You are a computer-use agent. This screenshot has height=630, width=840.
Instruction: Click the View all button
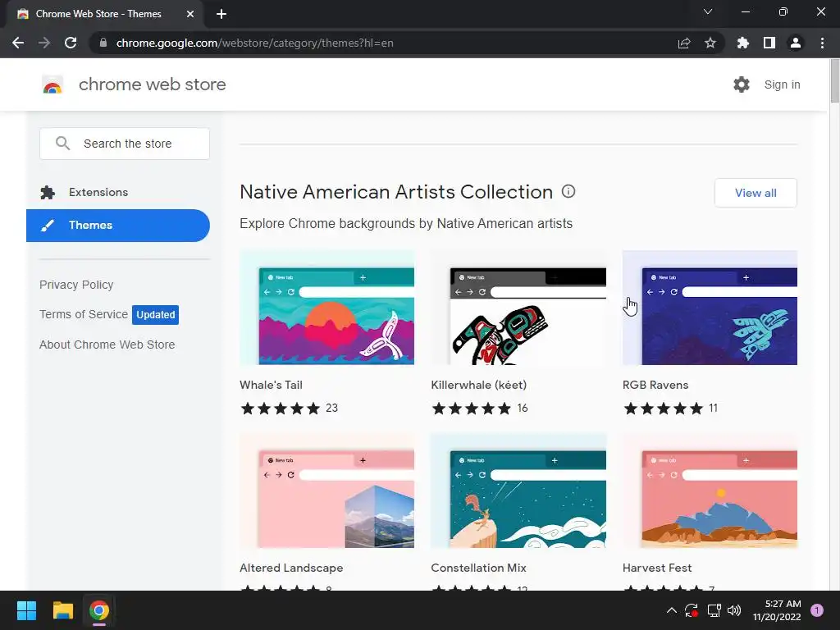pyautogui.click(x=756, y=193)
